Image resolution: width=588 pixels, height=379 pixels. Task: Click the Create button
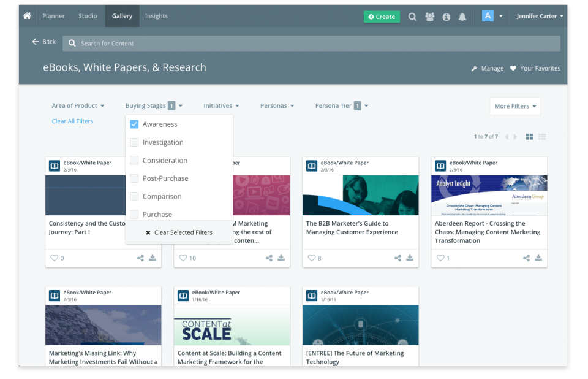coord(381,17)
